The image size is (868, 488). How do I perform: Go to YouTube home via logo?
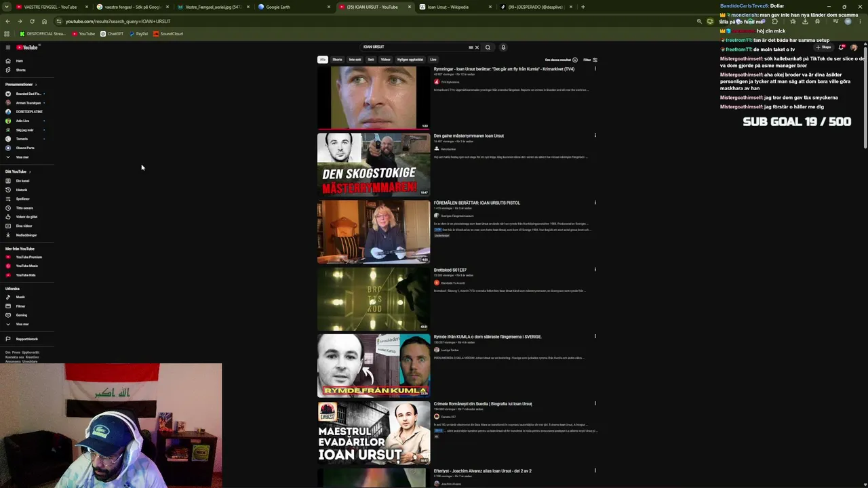[28, 47]
